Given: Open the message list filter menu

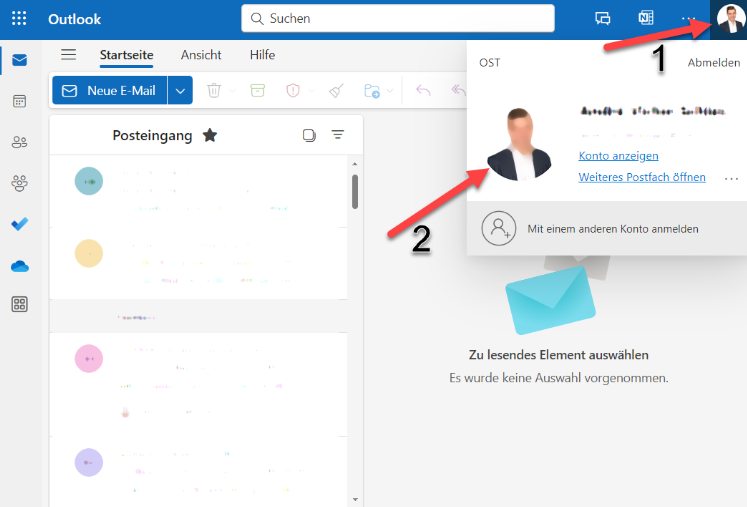Looking at the screenshot, I should pos(338,135).
